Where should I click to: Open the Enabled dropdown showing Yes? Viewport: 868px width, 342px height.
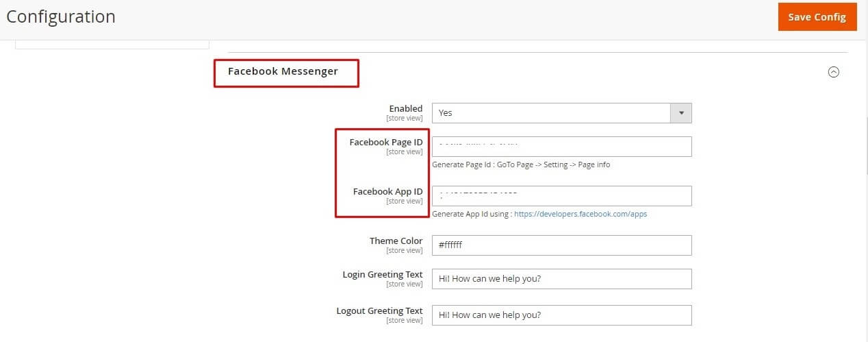[x=561, y=113]
